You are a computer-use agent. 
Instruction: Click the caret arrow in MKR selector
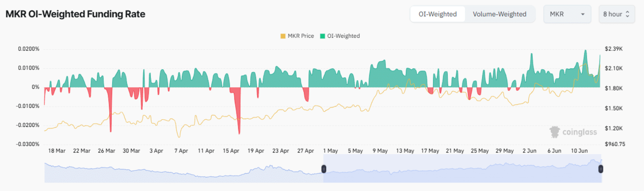click(583, 14)
